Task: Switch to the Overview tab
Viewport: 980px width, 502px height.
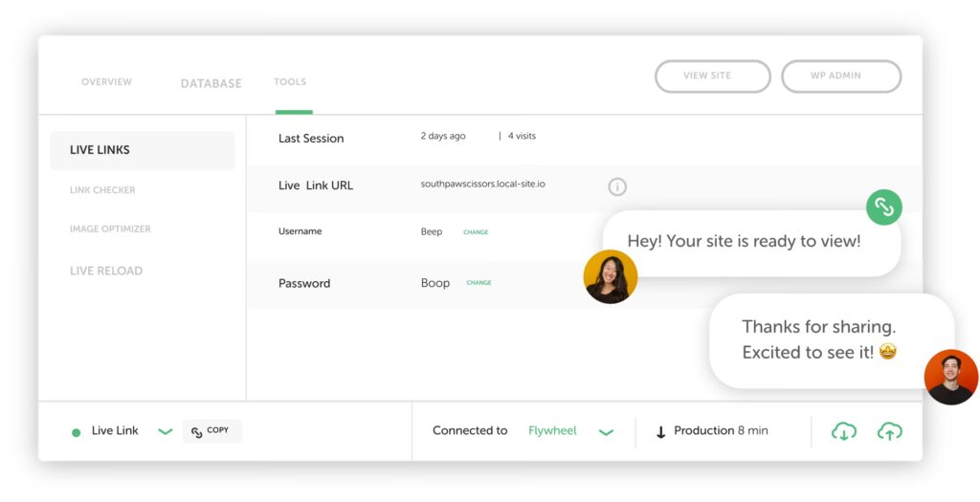Action: coord(107,82)
